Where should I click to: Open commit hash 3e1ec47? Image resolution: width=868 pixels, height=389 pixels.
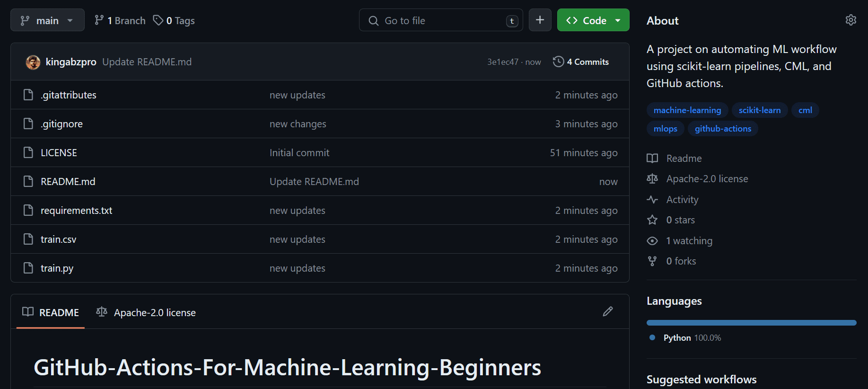[503, 62]
